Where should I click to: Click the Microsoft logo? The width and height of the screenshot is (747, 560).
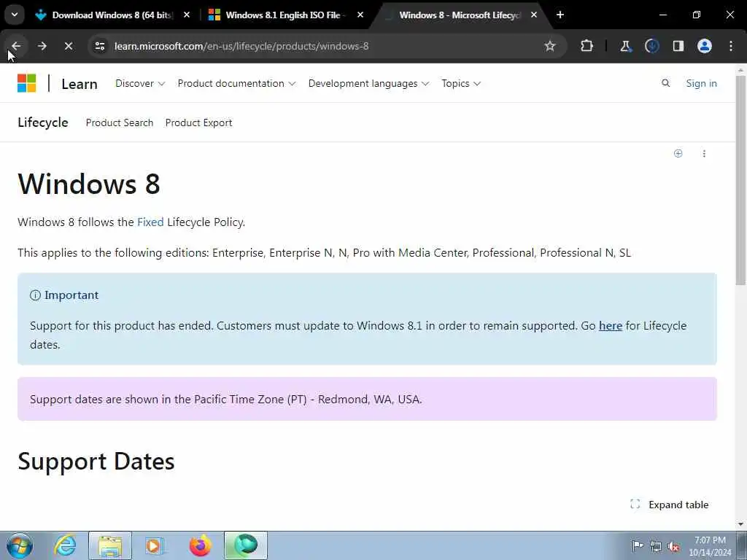(27, 83)
